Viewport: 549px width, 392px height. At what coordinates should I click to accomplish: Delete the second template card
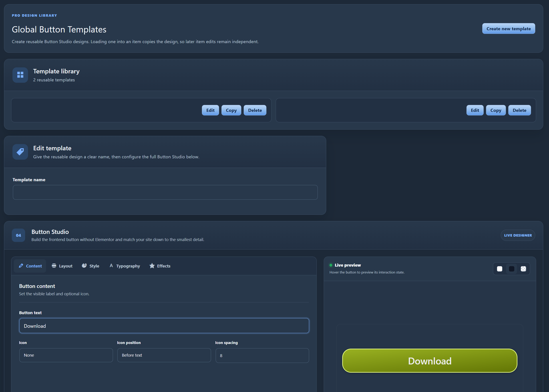(519, 110)
